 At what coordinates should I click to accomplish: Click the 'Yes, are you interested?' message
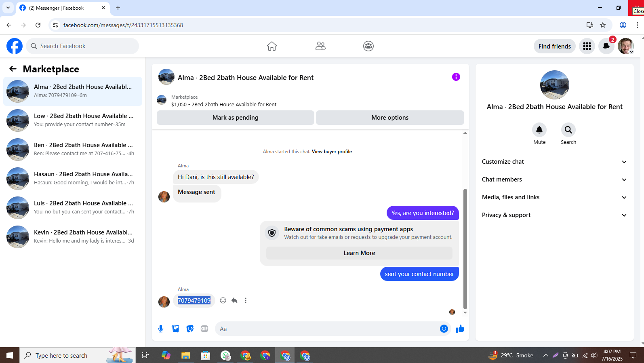click(423, 213)
